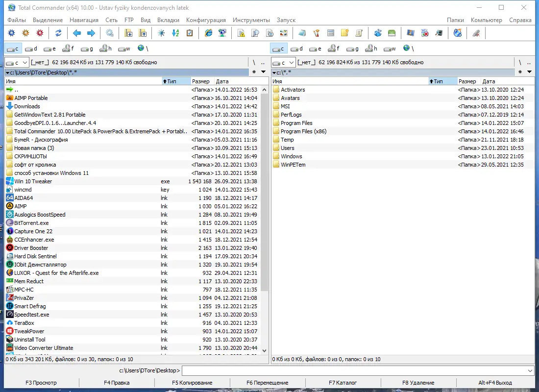Go to root in left panel
Screen dimensions: 539x392
coord(254,63)
